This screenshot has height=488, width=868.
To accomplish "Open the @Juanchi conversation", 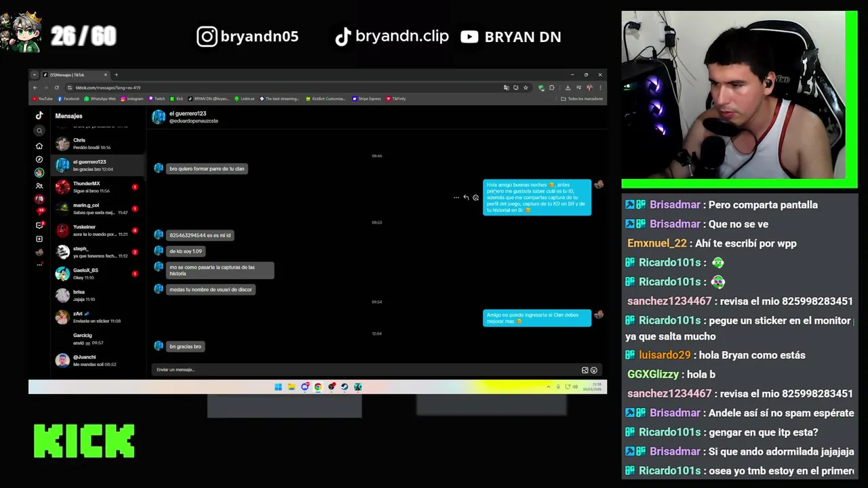I will pyautogui.click(x=98, y=361).
